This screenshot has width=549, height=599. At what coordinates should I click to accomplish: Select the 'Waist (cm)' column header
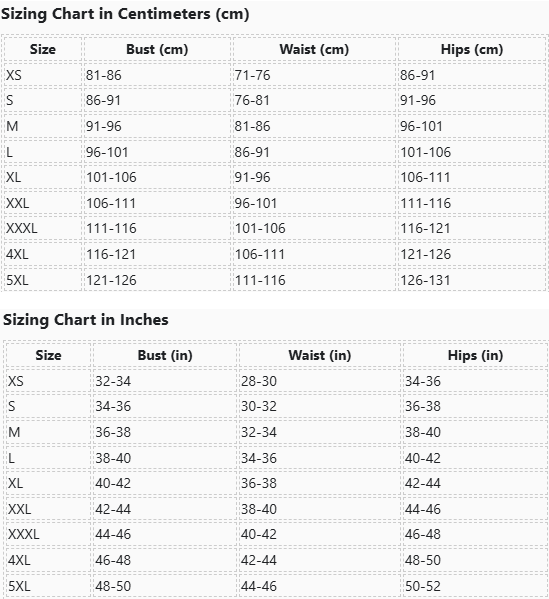314,49
